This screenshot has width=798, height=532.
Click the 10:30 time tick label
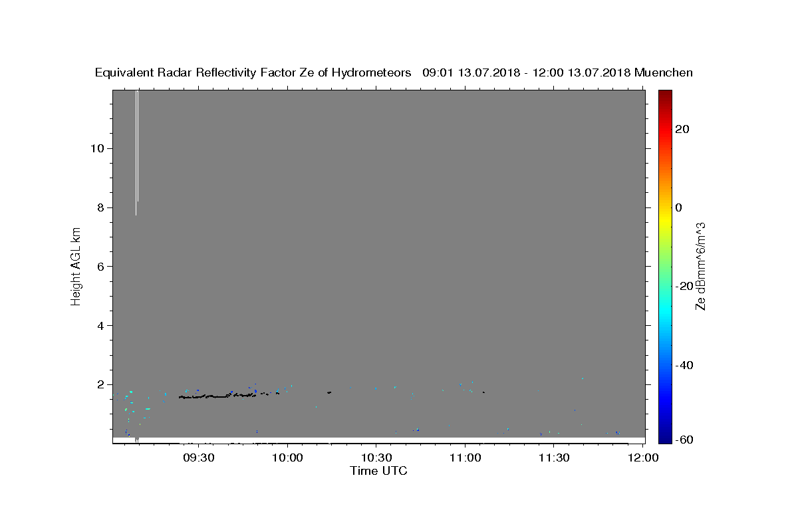click(x=376, y=458)
